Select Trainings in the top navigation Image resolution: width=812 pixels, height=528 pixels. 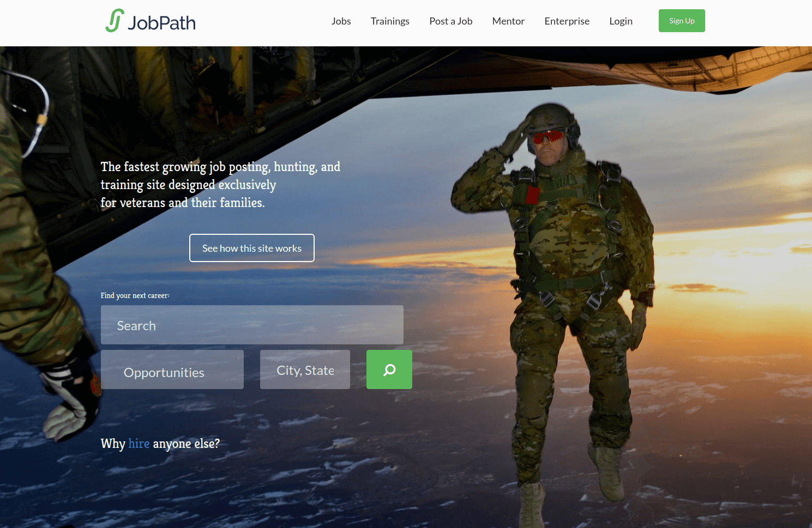pos(390,21)
